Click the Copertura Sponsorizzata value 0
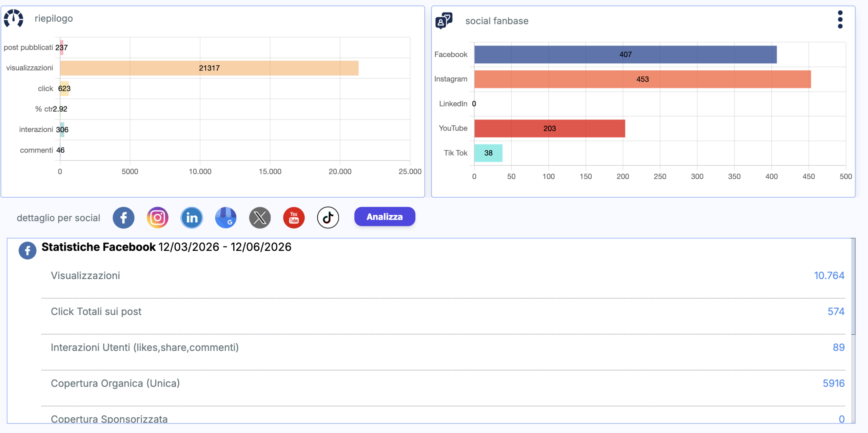Viewport: 868px width, 433px height. tap(842, 419)
